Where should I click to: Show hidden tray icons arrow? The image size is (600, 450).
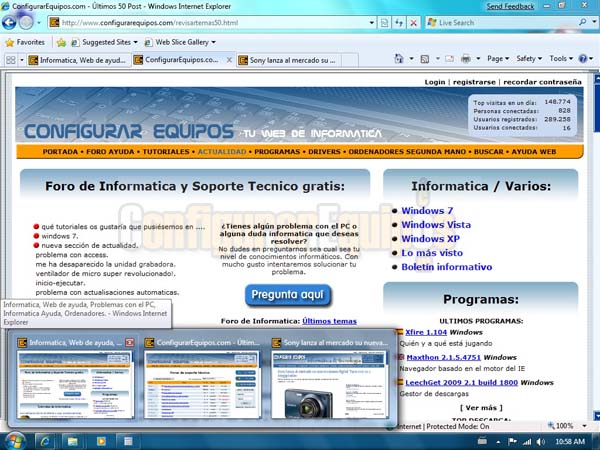pos(498,442)
